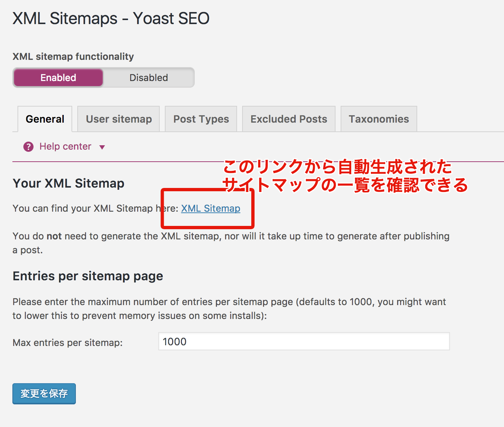Go to the Excluded Posts tab
The height and width of the screenshot is (427, 504).
[x=289, y=119]
